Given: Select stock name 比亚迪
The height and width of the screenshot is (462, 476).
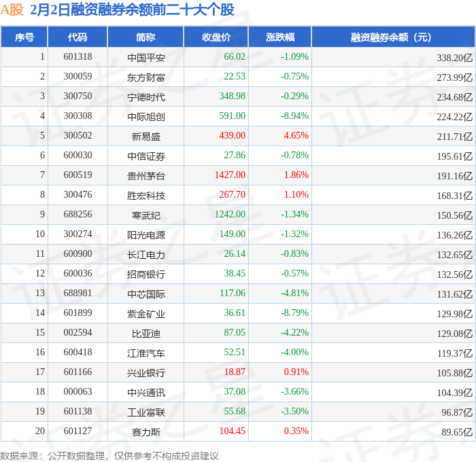Looking at the screenshot, I should click(x=146, y=334).
